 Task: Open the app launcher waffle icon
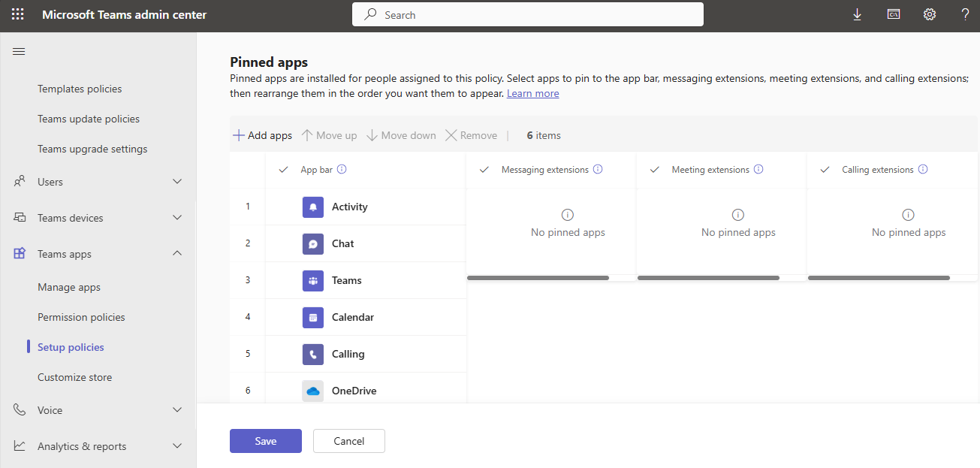click(17, 14)
